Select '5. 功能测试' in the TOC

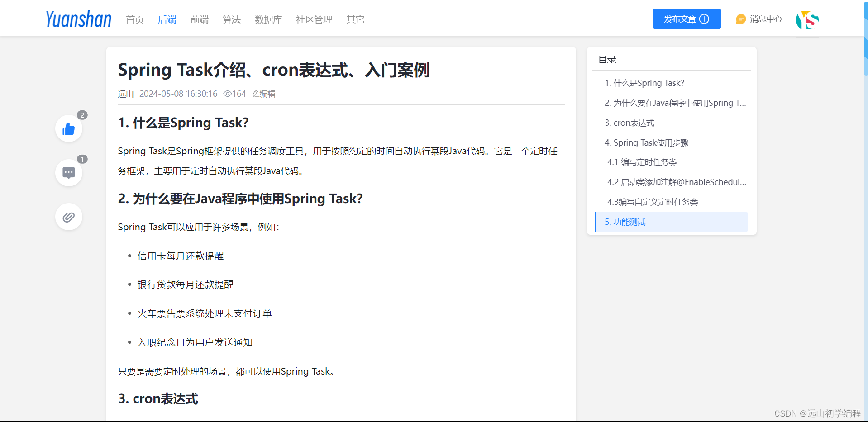coord(672,222)
